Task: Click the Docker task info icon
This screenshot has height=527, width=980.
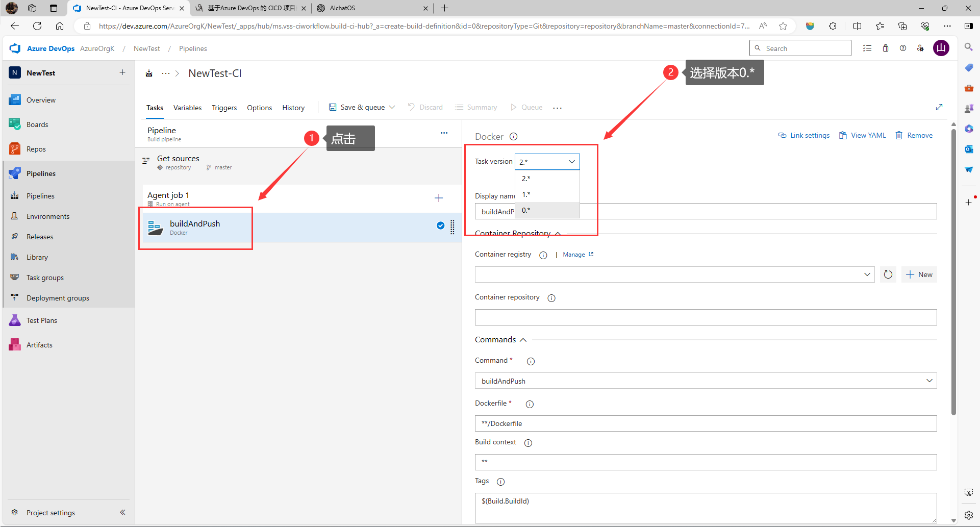Action: point(514,137)
